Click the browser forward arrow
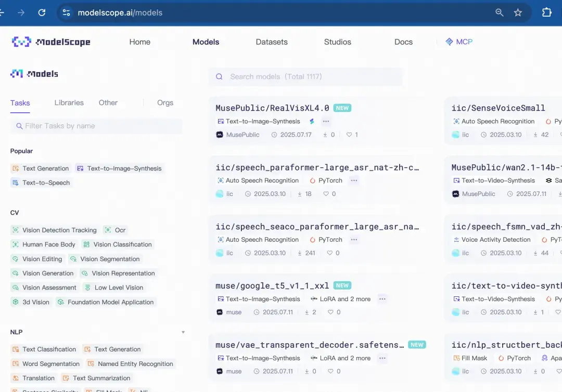 pos(21,12)
